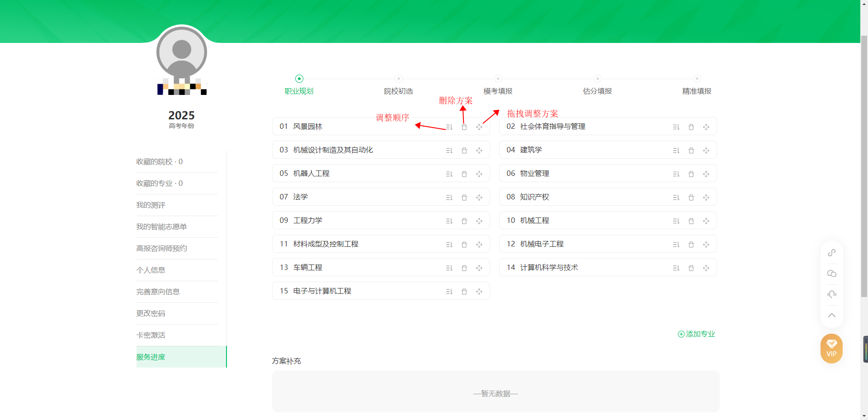The height and width of the screenshot is (420, 868).
Task: Select the 职业规划 step indicator
Action: coord(299,78)
